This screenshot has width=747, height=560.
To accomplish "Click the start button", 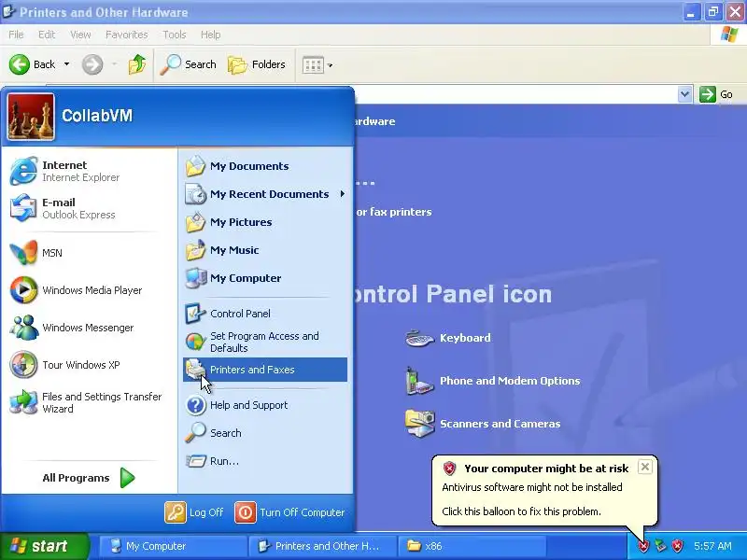I will tap(44, 546).
